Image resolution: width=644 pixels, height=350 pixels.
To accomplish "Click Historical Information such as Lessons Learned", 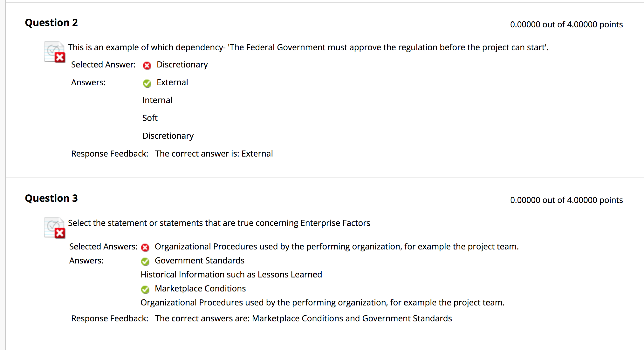I will 231,275.
